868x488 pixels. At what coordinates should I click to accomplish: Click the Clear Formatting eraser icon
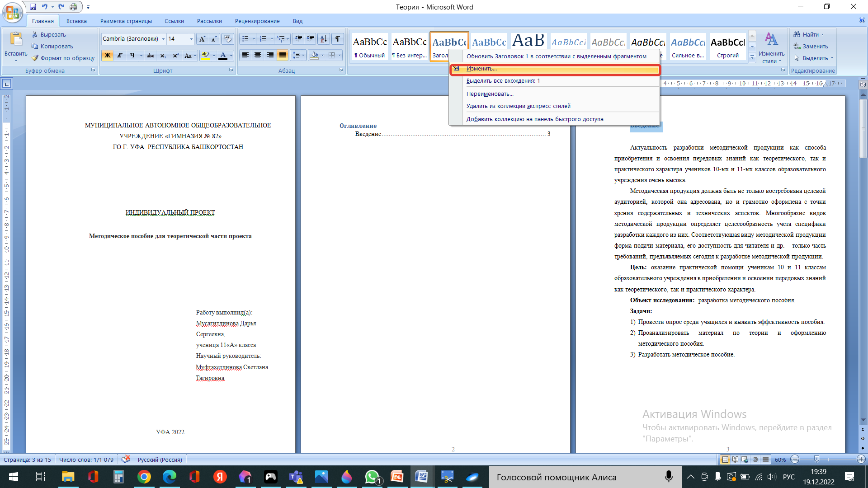coord(228,39)
